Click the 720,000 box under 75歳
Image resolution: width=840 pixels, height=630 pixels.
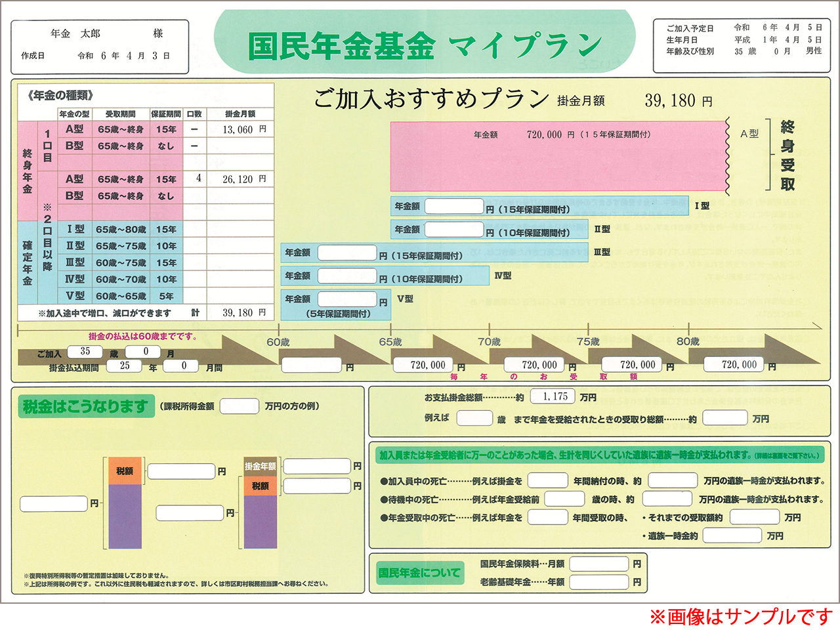[x=633, y=365]
